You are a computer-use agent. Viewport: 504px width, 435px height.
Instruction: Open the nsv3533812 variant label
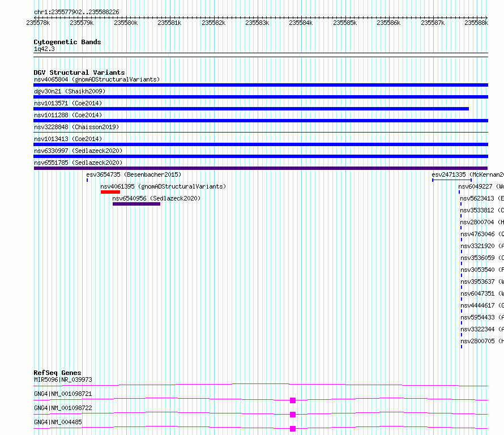482,210
